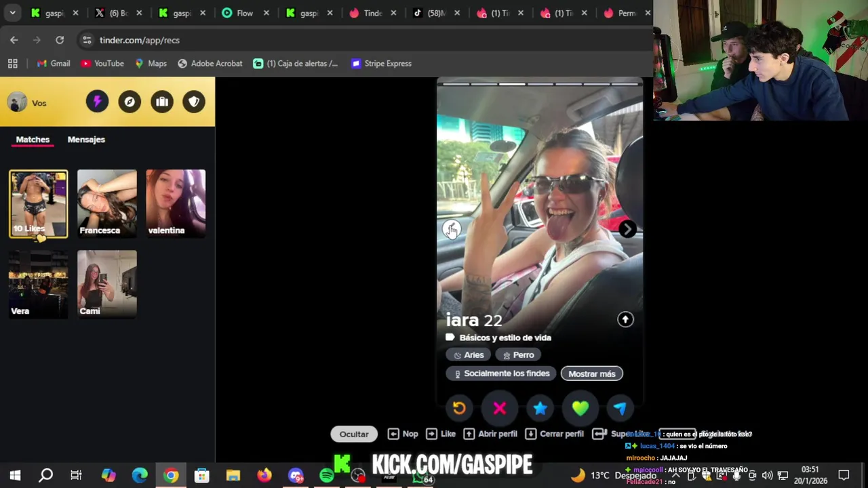868x488 pixels.
Task: Open the apps grid bookmark icon
Action: (x=12, y=64)
